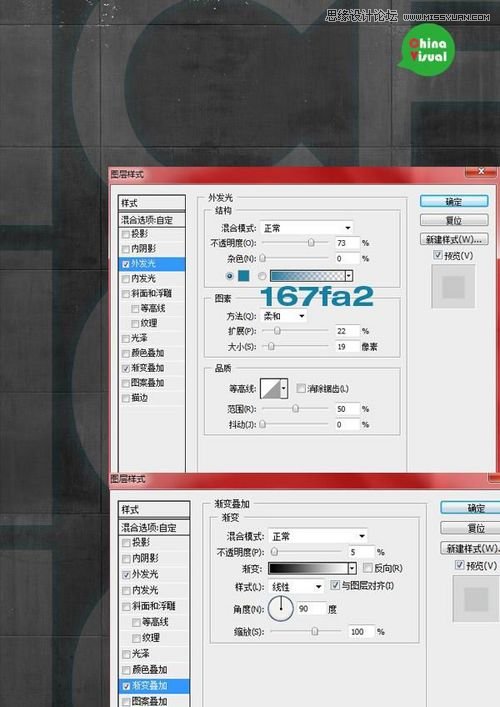The image size is (500, 707).
Task: Enable the 反向(R) checkbox
Action: [367, 568]
